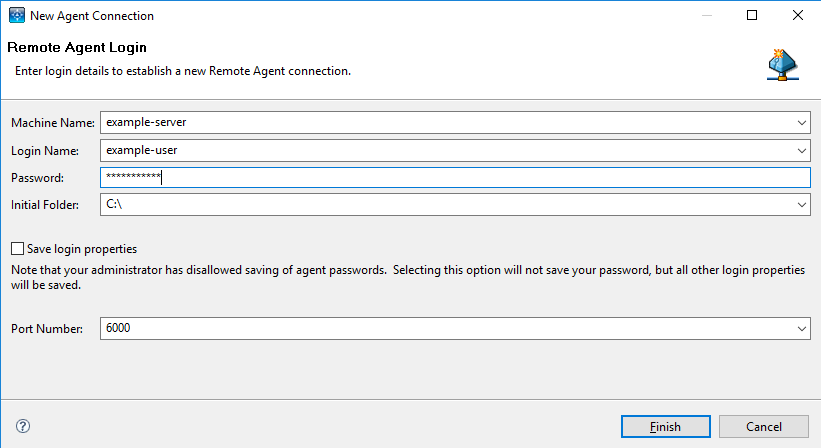Maximize the New Agent Connection window
Screen dimensions: 821x448
click(752, 16)
